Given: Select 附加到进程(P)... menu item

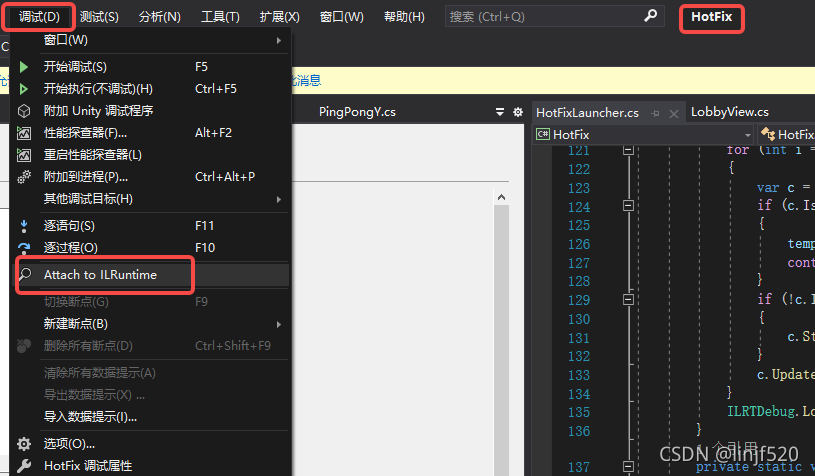Looking at the screenshot, I should [151, 177].
